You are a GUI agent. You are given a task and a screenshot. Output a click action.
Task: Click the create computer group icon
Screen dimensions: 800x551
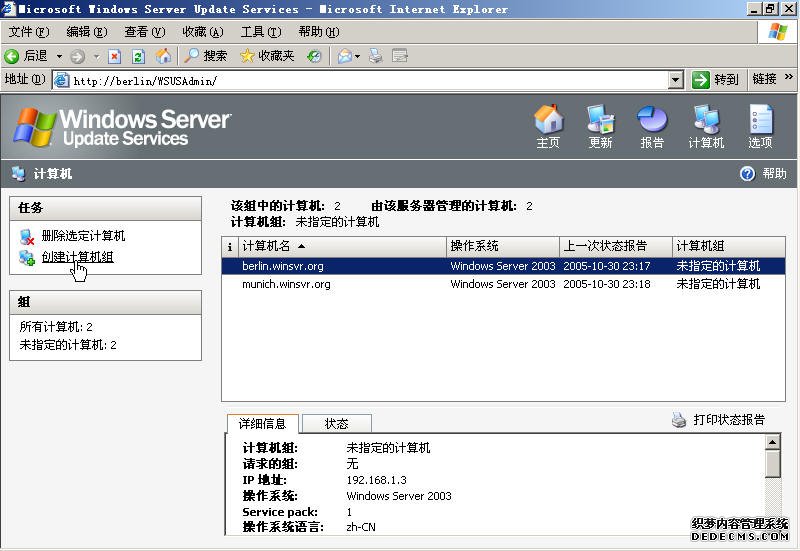[27, 258]
